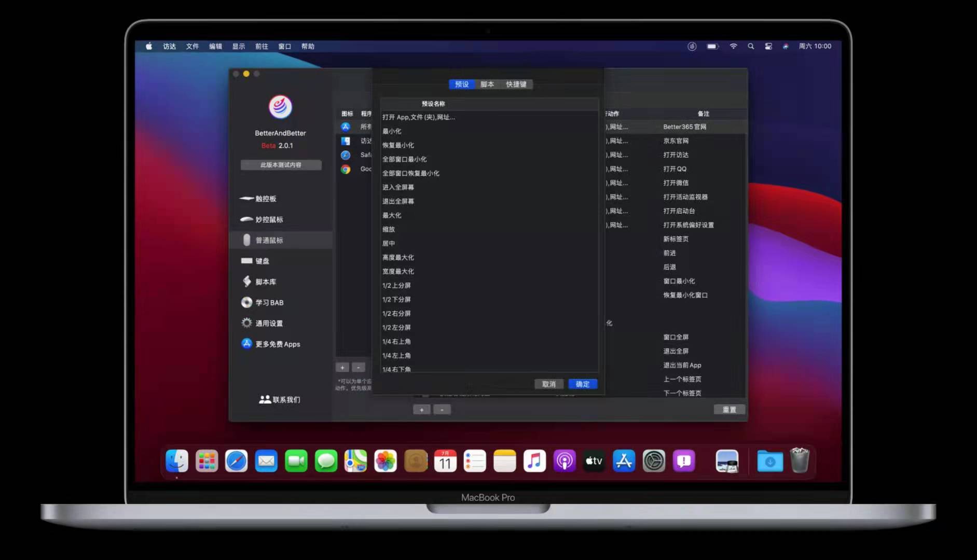Viewport: 977px width, 560px height.
Task: Open Podcasts from the Dock
Action: 565,460
